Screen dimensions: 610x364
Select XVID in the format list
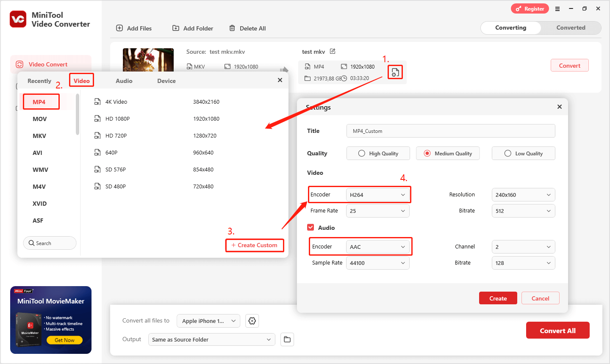pos(39,204)
